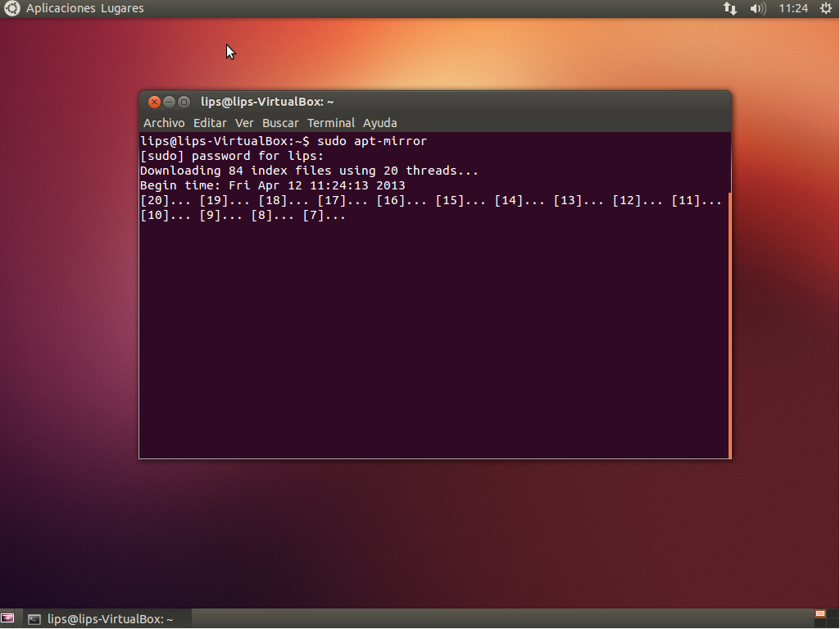
Task: Close the terminal window
Action: click(154, 103)
